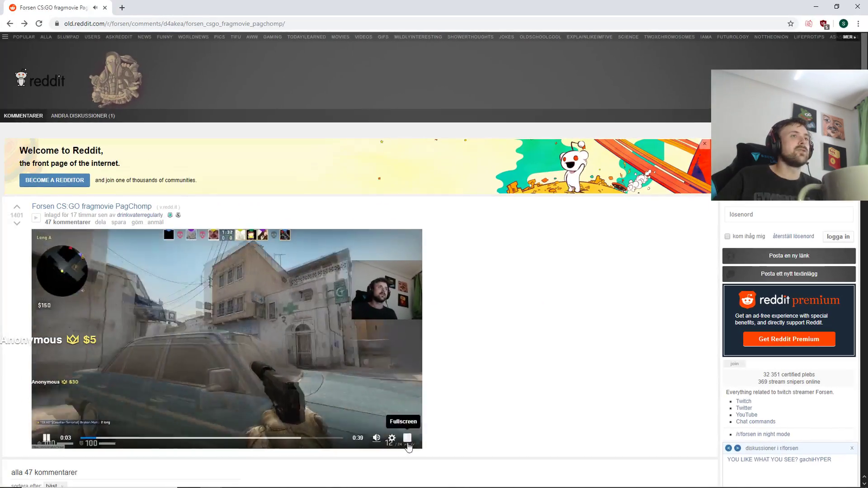The width and height of the screenshot is (868, 488).
Task: Focus the lösenord password field
Action: click(789, 215)
